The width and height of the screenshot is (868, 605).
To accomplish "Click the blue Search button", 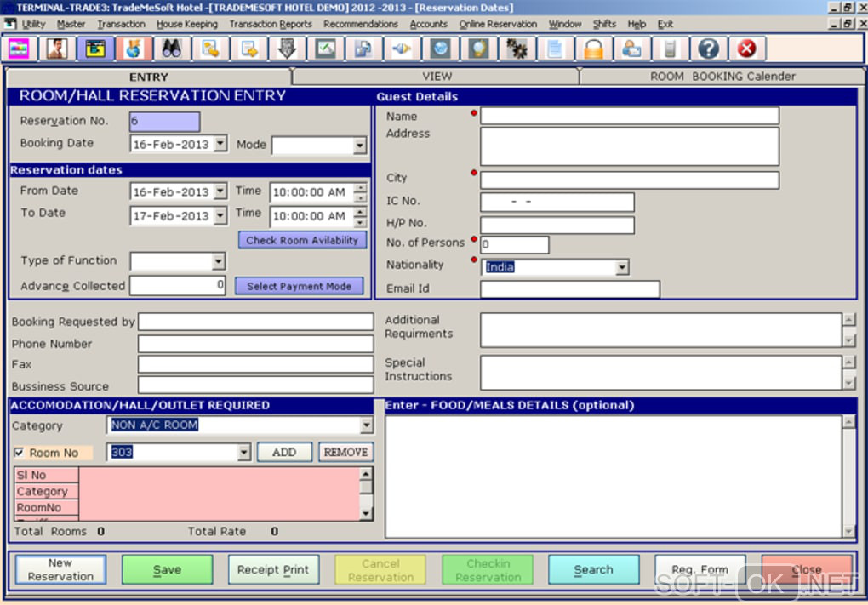I will tap(593, 569).
